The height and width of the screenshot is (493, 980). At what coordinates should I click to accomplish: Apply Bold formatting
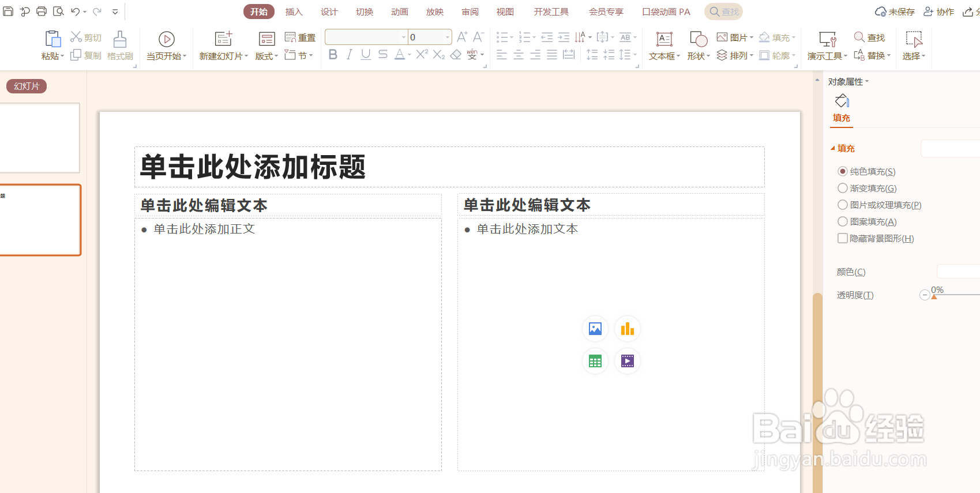click(333, 54)
